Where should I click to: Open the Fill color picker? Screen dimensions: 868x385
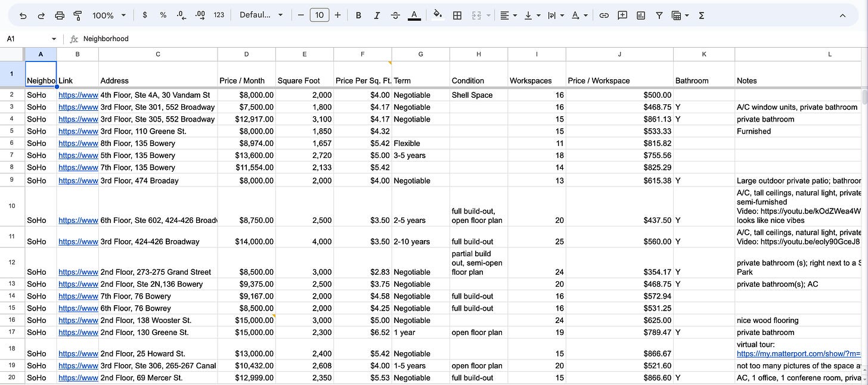pos(438,15)
